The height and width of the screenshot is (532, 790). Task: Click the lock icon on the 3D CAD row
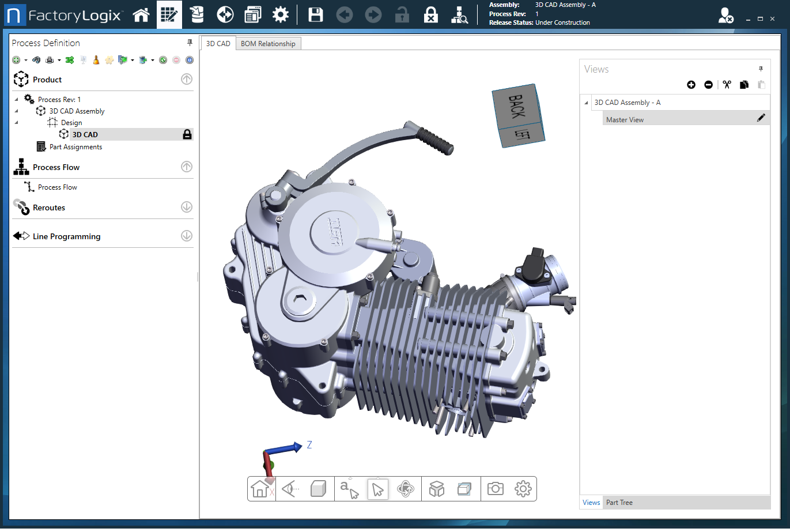pos(187,134)
